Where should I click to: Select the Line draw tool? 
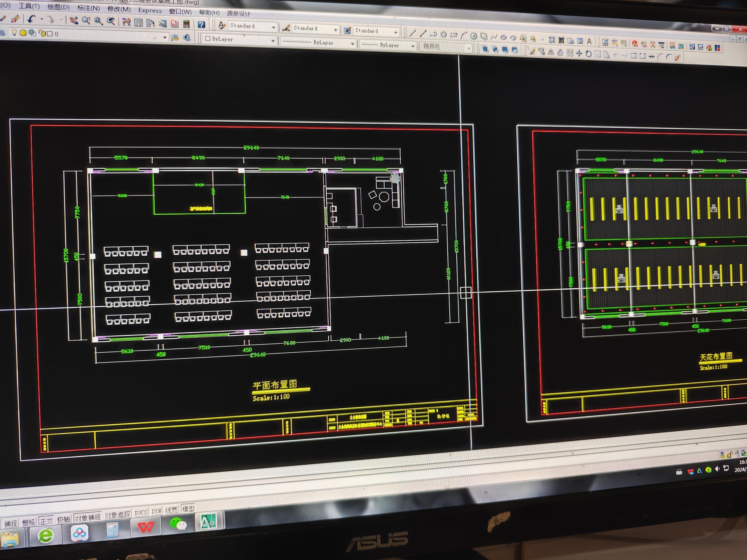(412, 34)
